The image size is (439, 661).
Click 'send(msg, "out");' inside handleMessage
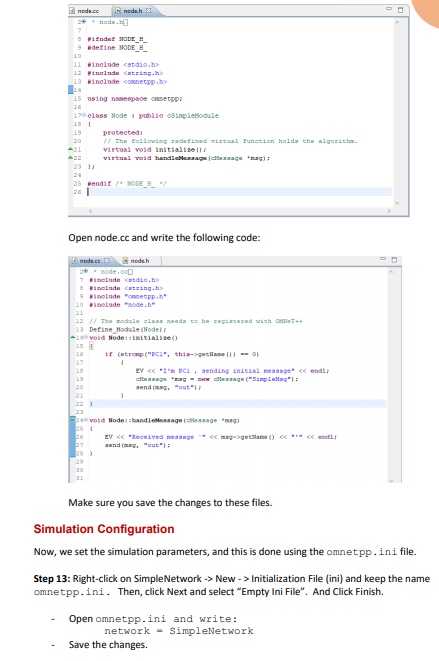point(137,445)
